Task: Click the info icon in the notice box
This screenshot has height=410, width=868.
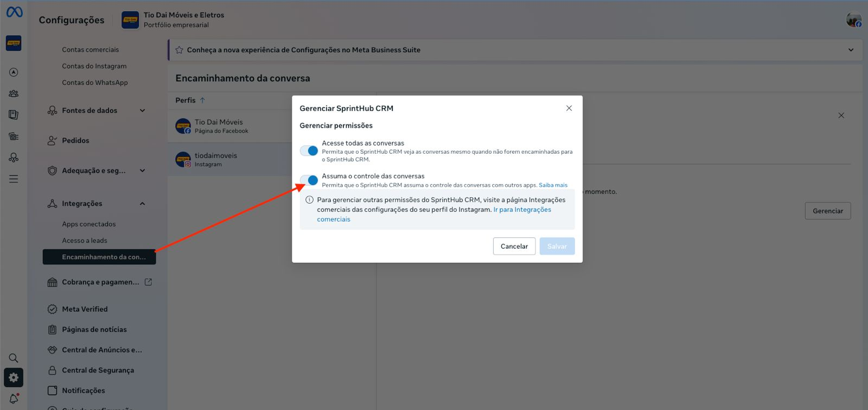Action: point(309,200)
